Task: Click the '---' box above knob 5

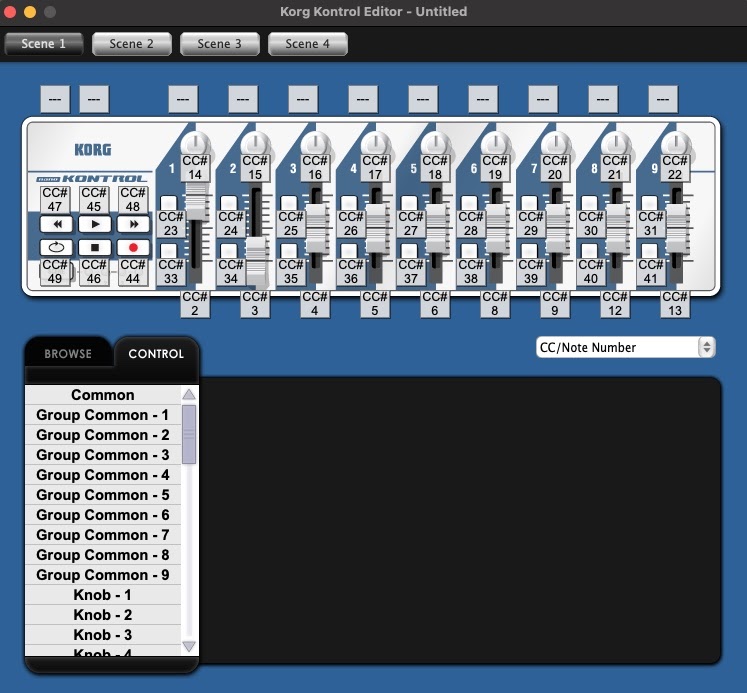Action: click(423, 99)
